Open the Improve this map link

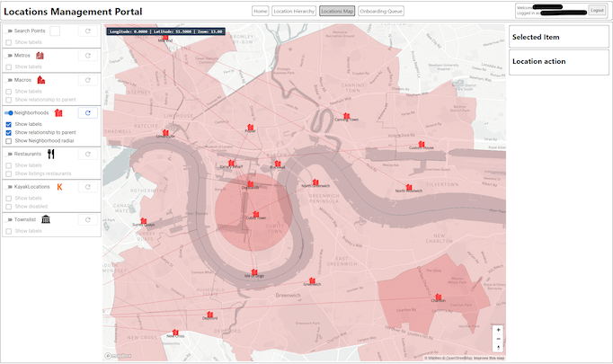(489, 358)
